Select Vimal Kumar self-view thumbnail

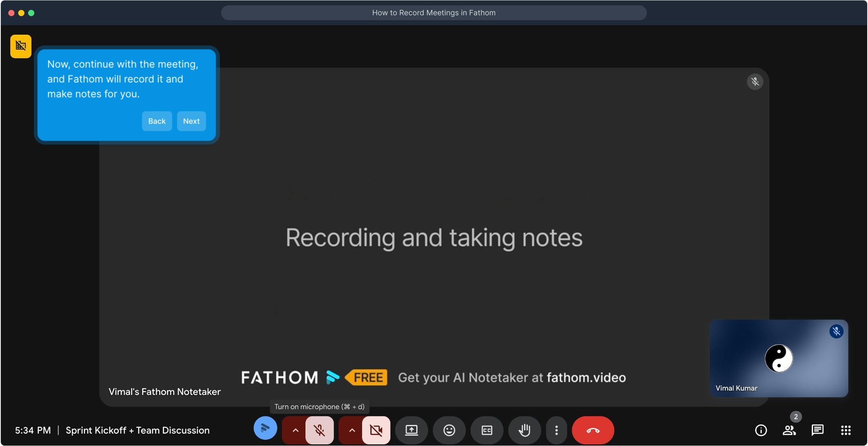tap(779, 358)
